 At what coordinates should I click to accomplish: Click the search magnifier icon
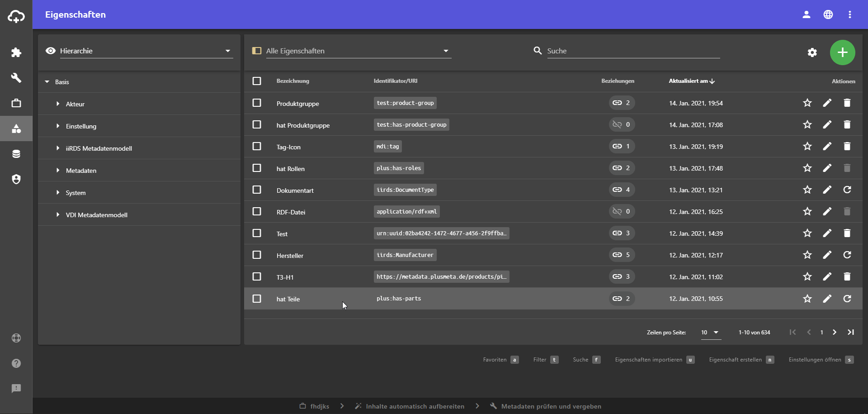pyautogui.click(x=538, y=51)
